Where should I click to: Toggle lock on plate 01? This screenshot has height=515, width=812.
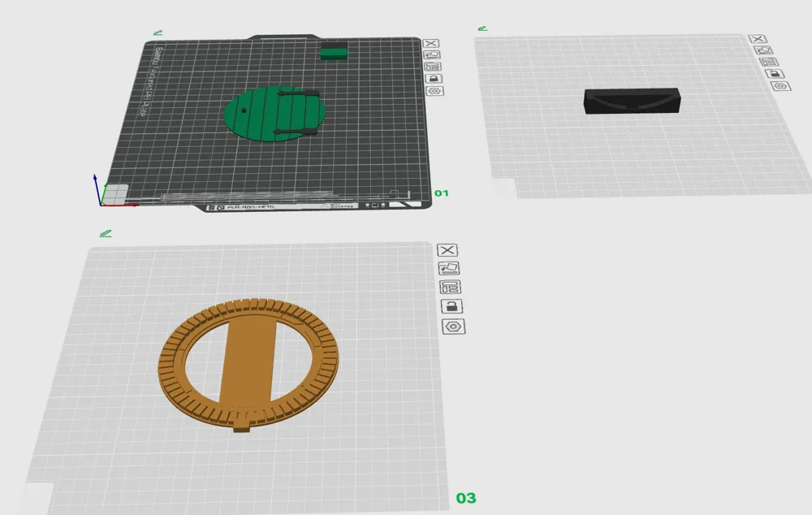[x=434, y=79]
